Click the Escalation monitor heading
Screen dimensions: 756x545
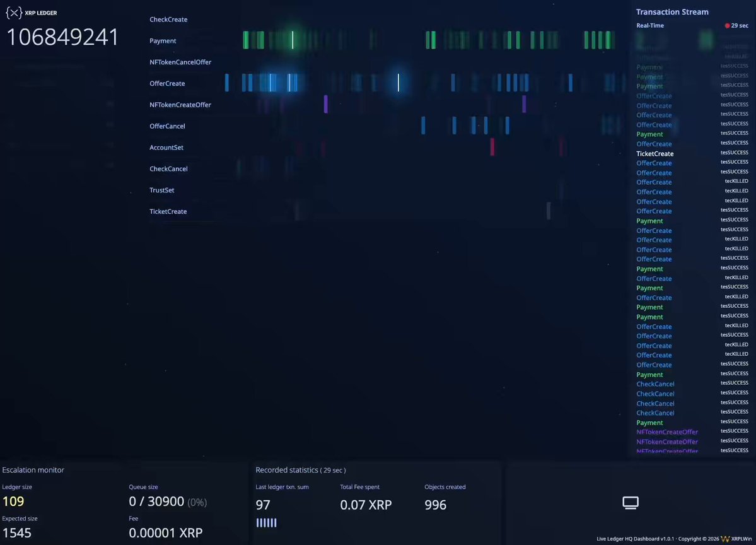pyautogui.click(x=33, y=470)
